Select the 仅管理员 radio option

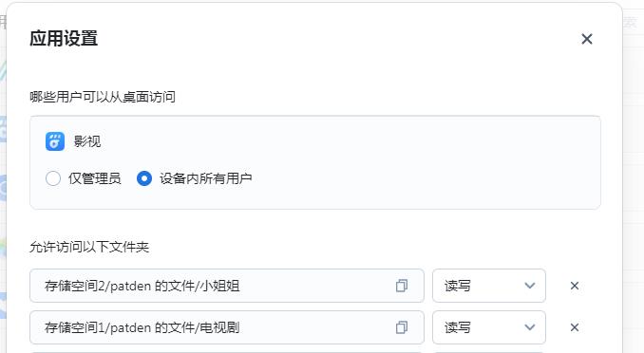(53, 178)
